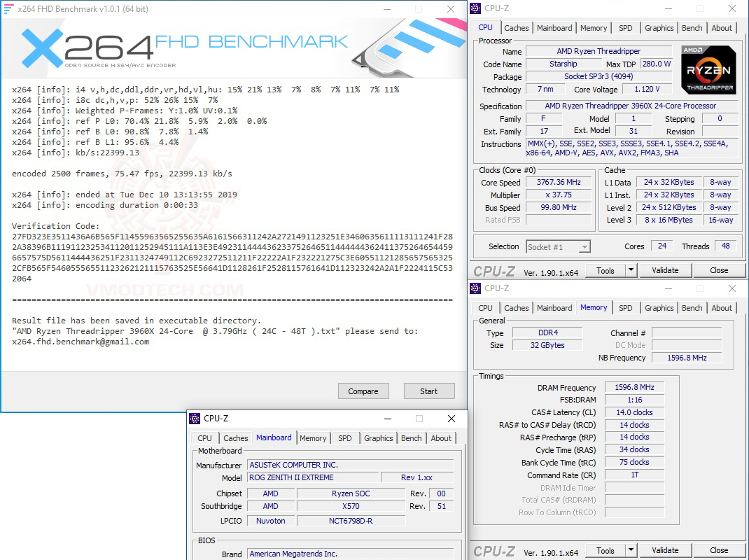The height and width of the screenshot is (560, 749).
Task: Minimize the CPU-Z Mainboard window
Action: pos(388,419)
